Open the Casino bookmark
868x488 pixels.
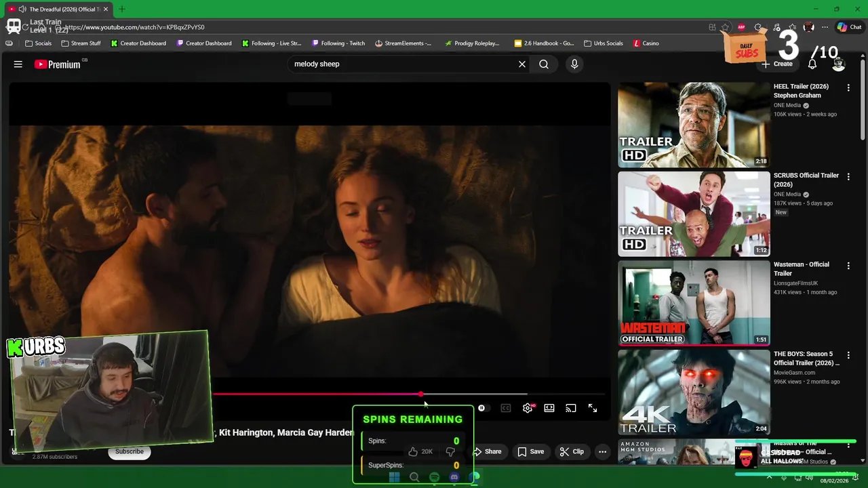pyautogui.click(x=646, y=43)
